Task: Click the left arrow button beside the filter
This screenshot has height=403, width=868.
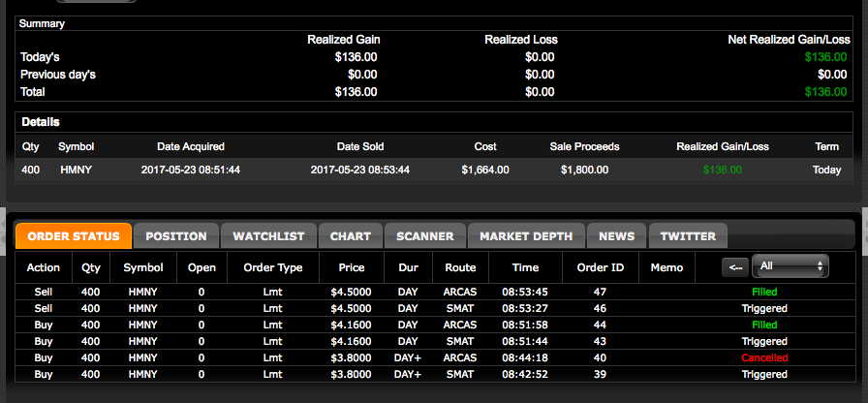Action: click(735, 267)
